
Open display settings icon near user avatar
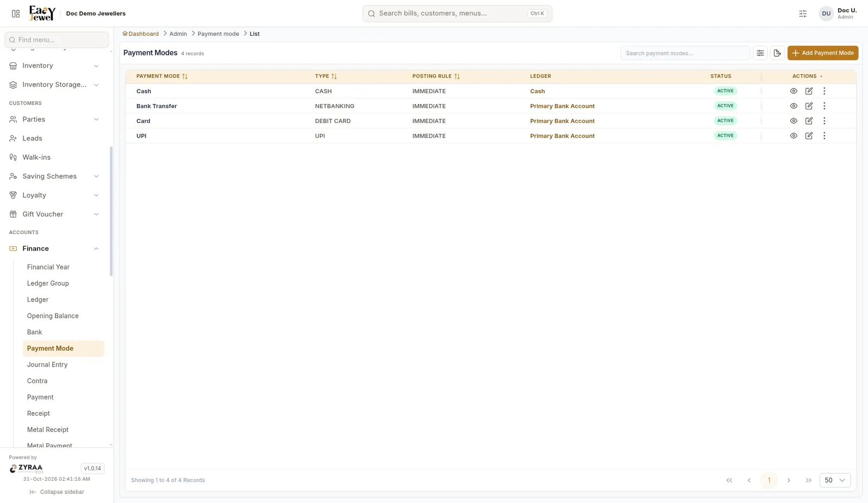(803, 14)
